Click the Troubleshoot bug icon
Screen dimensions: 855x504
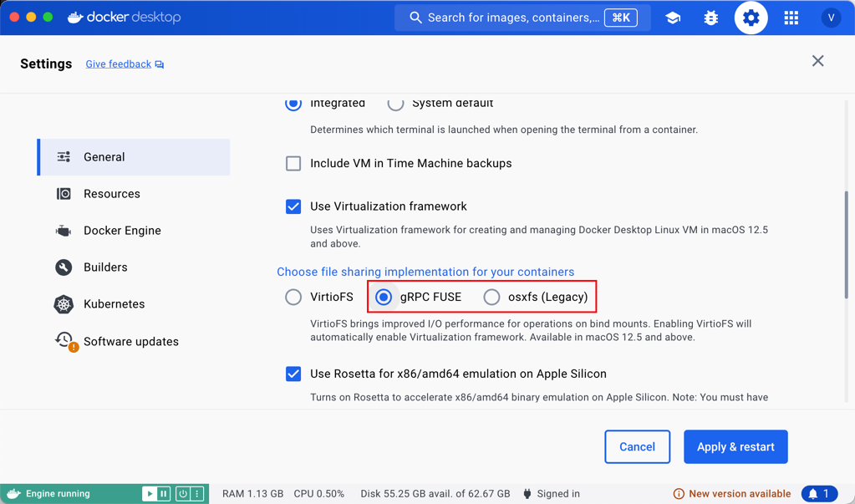(x=711, y=18)
